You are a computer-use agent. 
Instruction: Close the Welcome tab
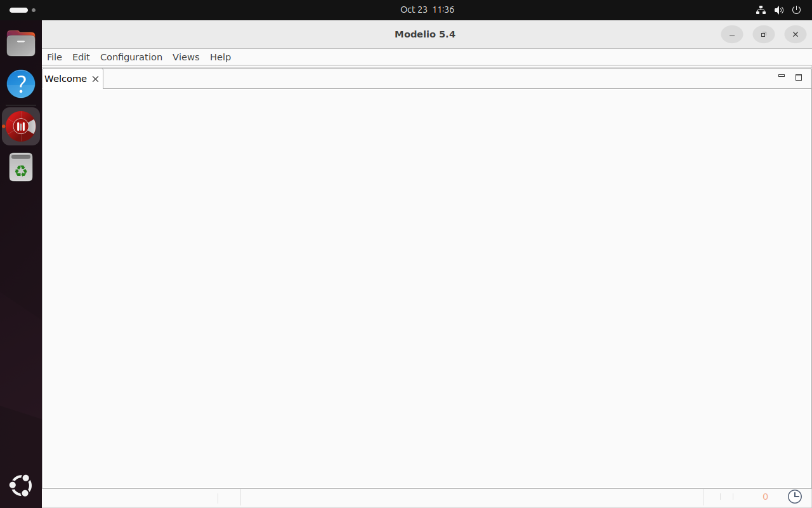tap(95, 79)
